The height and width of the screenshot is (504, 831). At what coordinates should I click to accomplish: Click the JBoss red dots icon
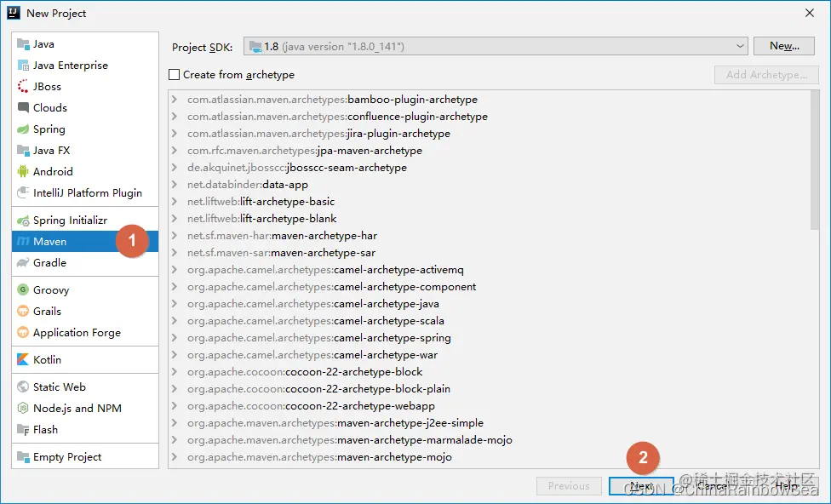tap(23, 86)
